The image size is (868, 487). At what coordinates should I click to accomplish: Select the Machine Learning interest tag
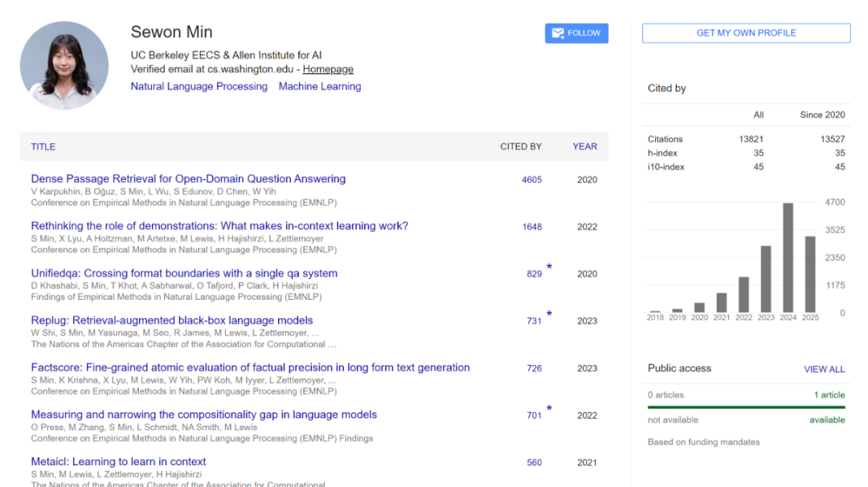[x=320, y=86]
